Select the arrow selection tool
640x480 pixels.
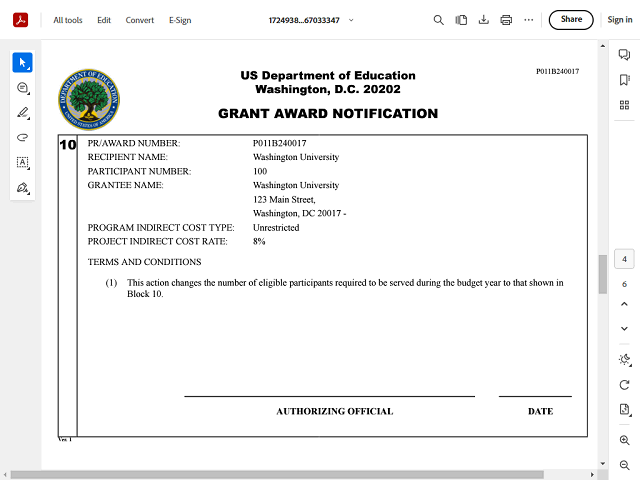click(x=22, y=62)
